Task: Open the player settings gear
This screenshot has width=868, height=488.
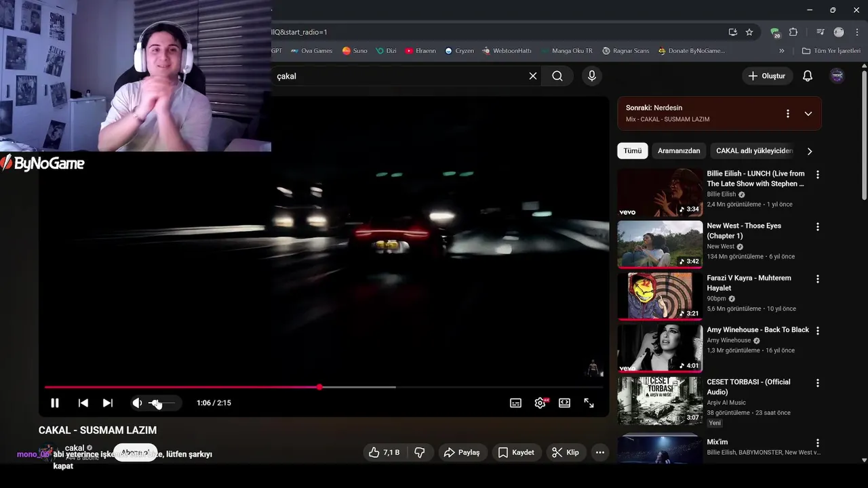Action: 540,403
